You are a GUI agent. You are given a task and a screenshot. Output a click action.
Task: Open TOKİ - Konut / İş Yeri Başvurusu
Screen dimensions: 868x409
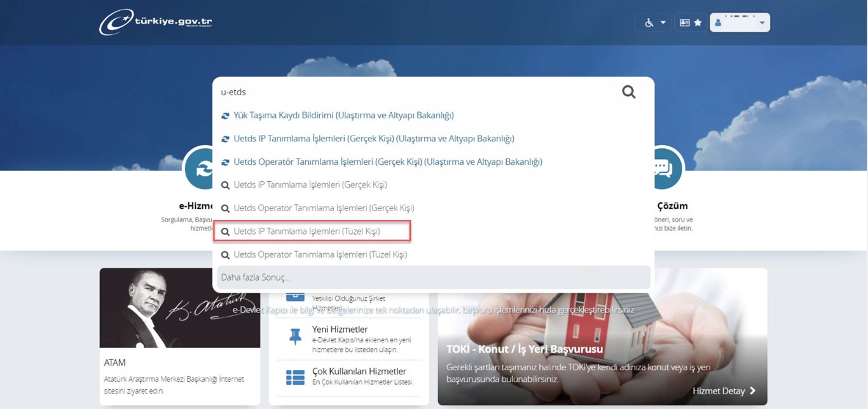point(525,349)
